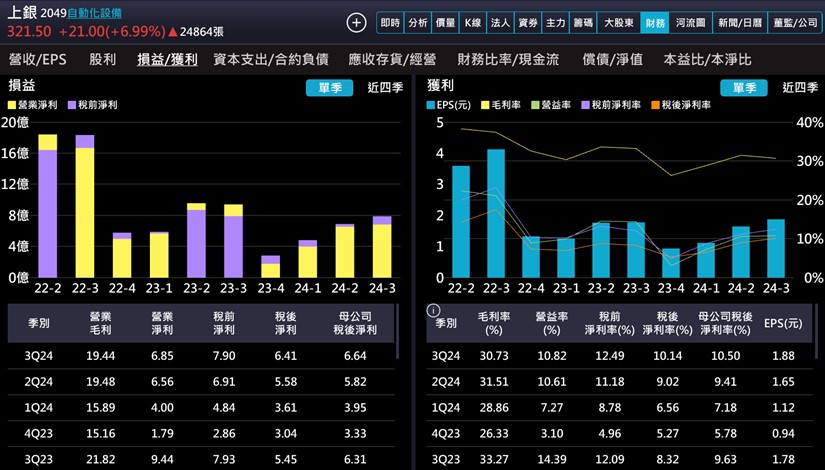Open the 本益比/本淨比 section

click(x=707, y=60)
